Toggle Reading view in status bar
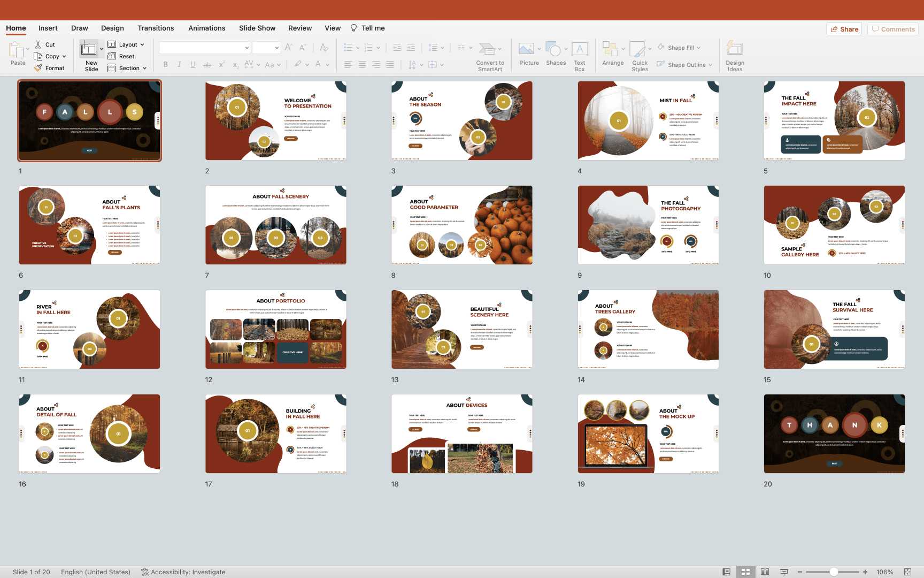924x578 pixels. [x=765, y=572]
